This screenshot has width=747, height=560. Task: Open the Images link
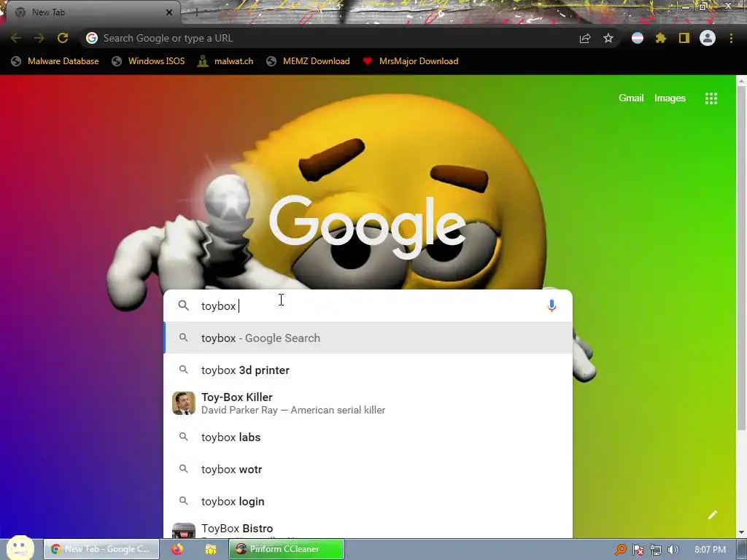pyautogui.click(x=670, y=98)
